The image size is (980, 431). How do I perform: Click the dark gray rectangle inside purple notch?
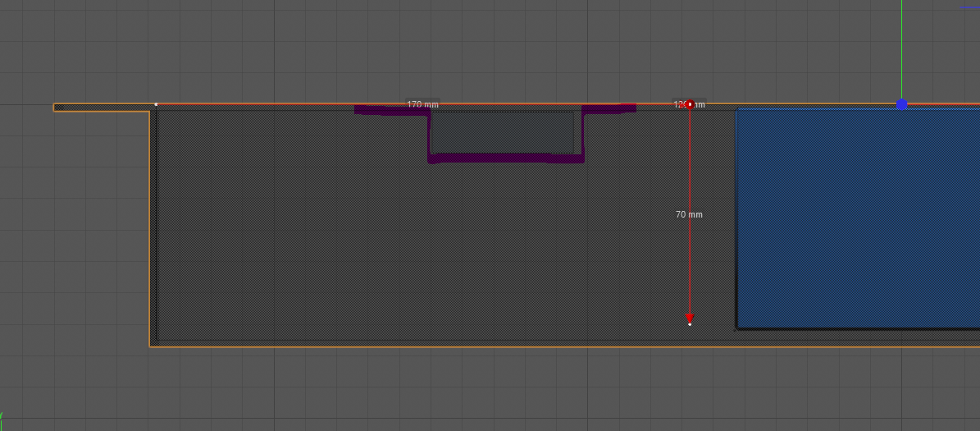(502, 132)
